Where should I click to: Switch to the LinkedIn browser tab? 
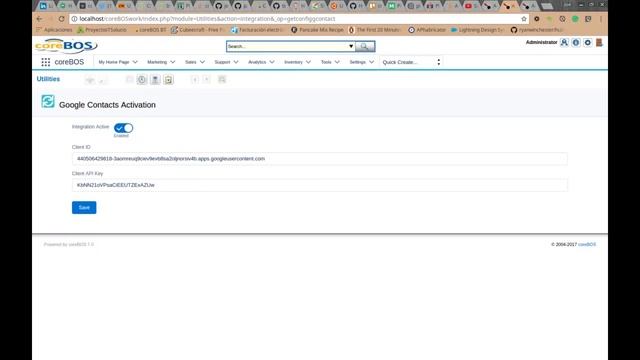coord(46,6)
